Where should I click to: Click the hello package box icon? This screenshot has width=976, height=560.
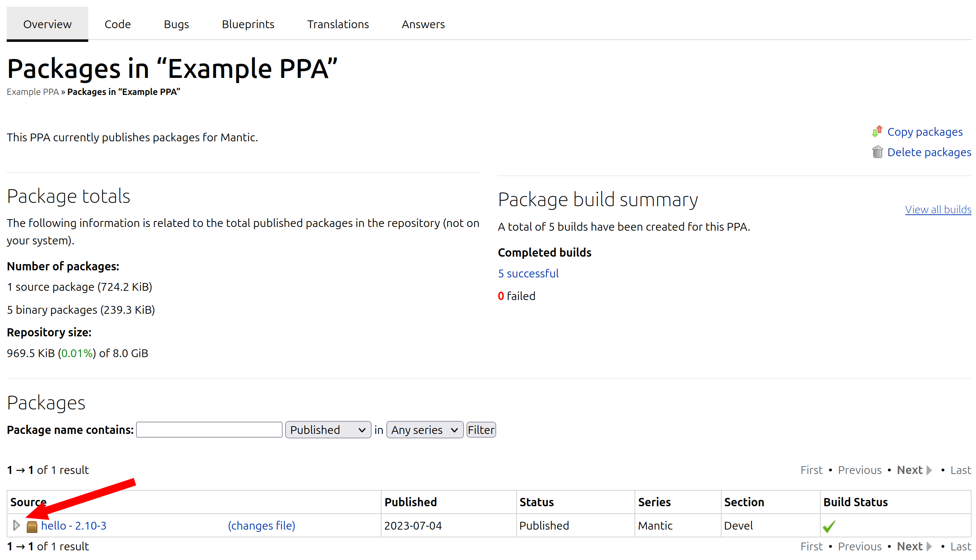click(x=32, y=526)
